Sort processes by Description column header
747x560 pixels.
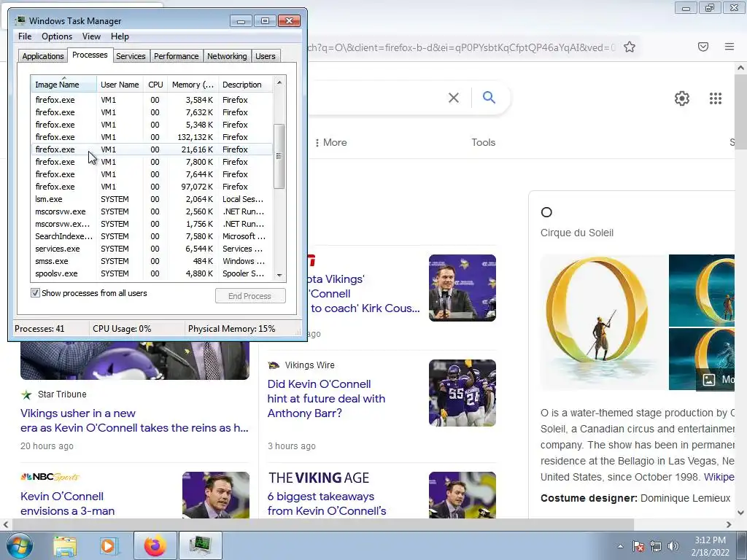click(x=246, y=85)
